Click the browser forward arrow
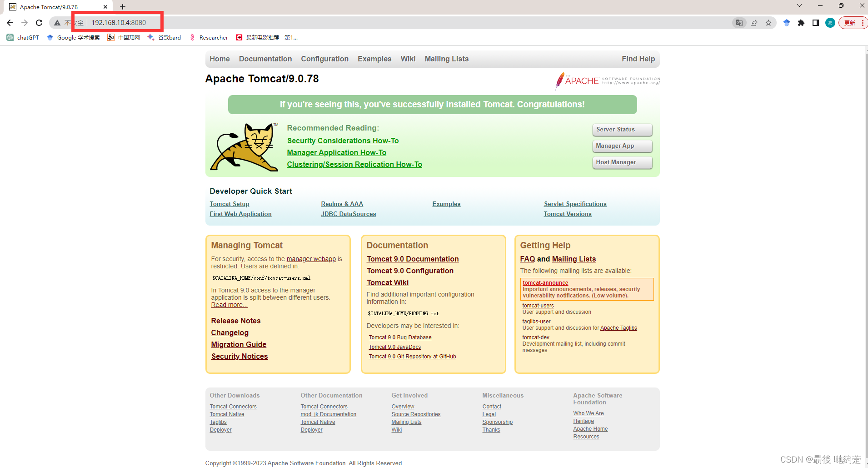Image resolution: width=868 pixels, height=468 pixels. pyautogui.click(x=25, y=23)
